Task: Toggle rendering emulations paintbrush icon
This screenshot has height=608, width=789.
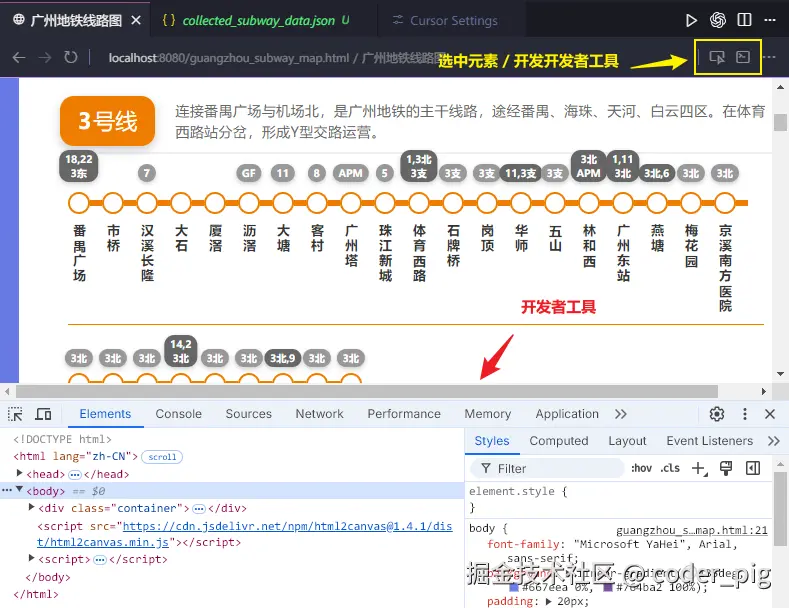Action: [x=726, y=469]
